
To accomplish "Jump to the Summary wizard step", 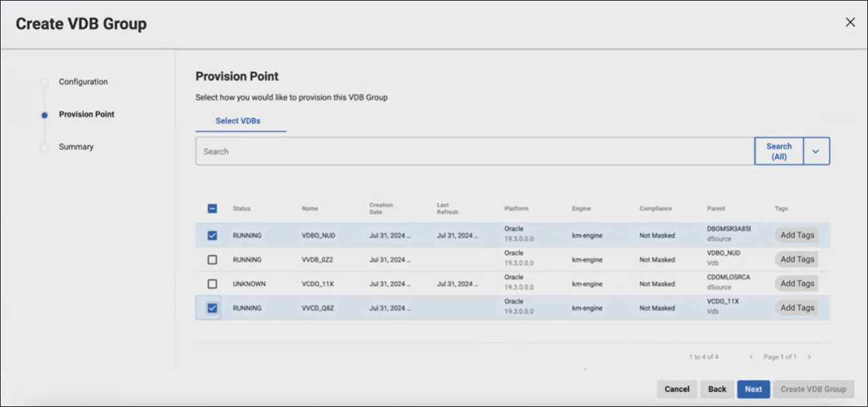I will [76, 147].
